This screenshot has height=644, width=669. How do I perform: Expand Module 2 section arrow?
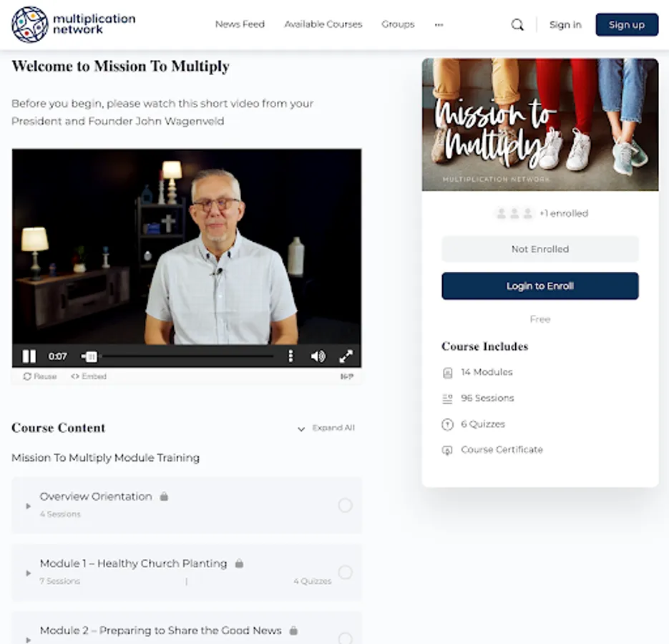coord(28,640)
